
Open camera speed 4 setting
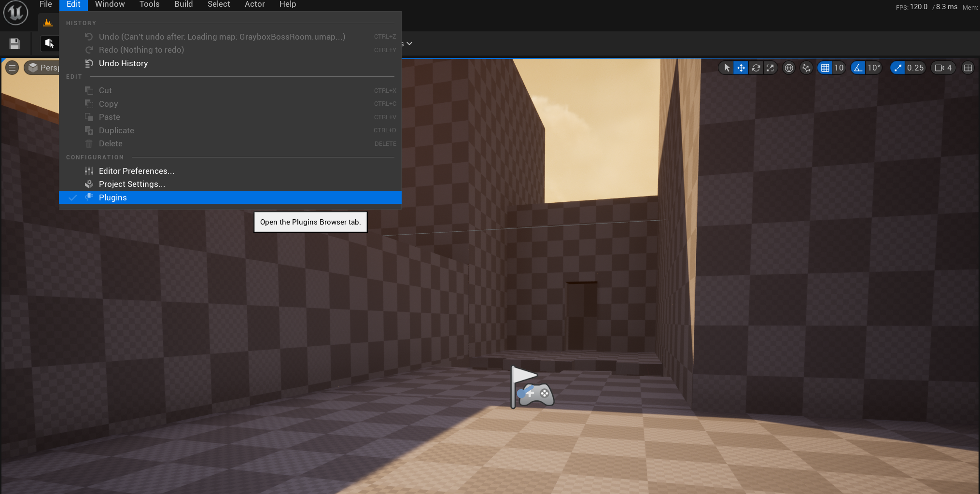[x=943, y=68]
